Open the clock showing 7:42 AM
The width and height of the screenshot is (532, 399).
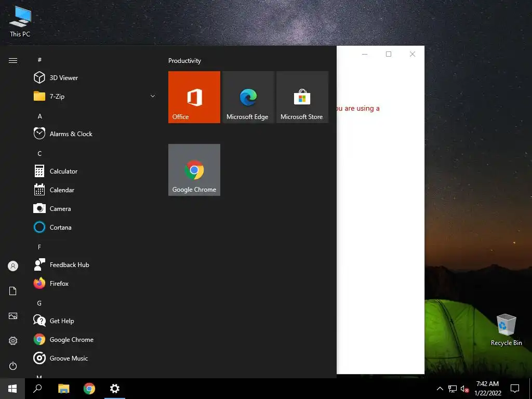click(x=487, y=389)
